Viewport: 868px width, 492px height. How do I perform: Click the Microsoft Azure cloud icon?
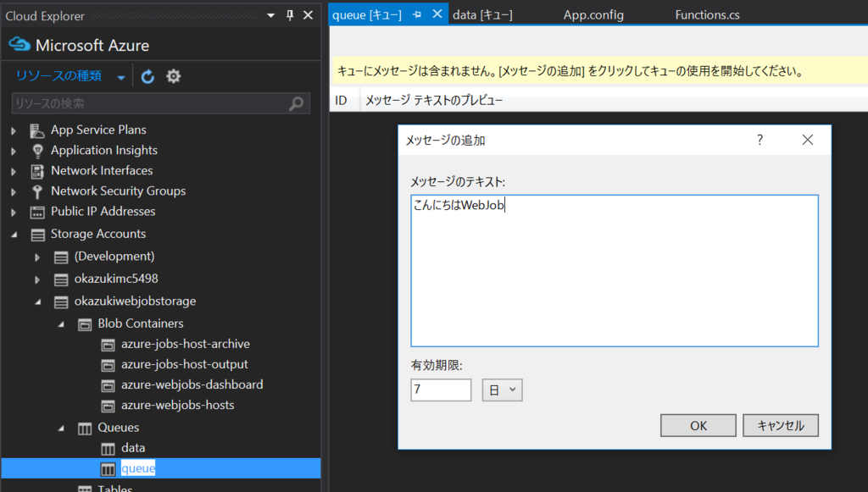[x=19, y=44]
